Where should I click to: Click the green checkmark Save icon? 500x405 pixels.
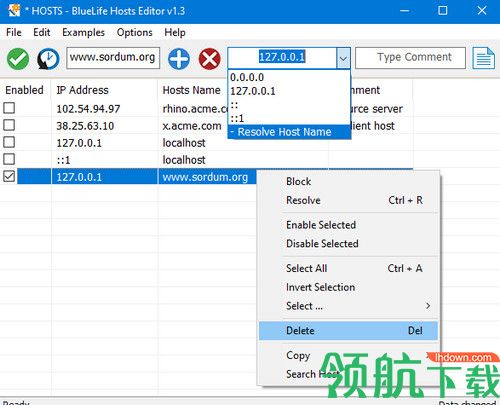[18, 59]
